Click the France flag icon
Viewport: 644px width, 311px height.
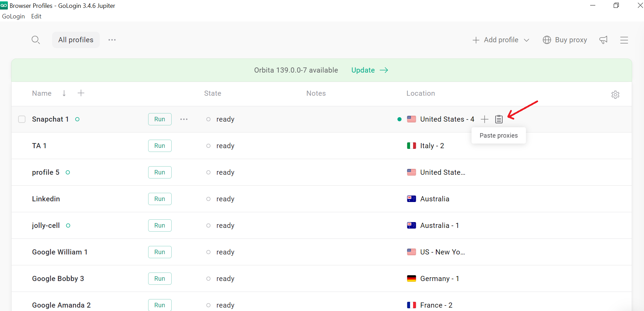pos(411,305)
